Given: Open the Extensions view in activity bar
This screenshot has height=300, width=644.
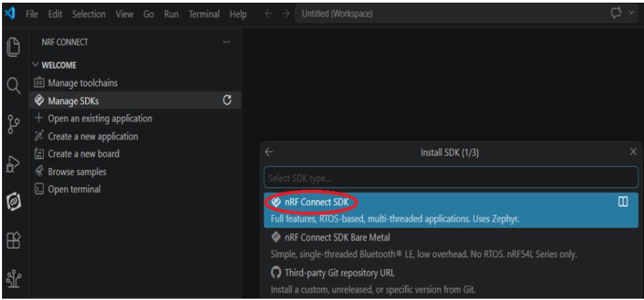Looking at the screenshot, I should (x=13, y=240).
